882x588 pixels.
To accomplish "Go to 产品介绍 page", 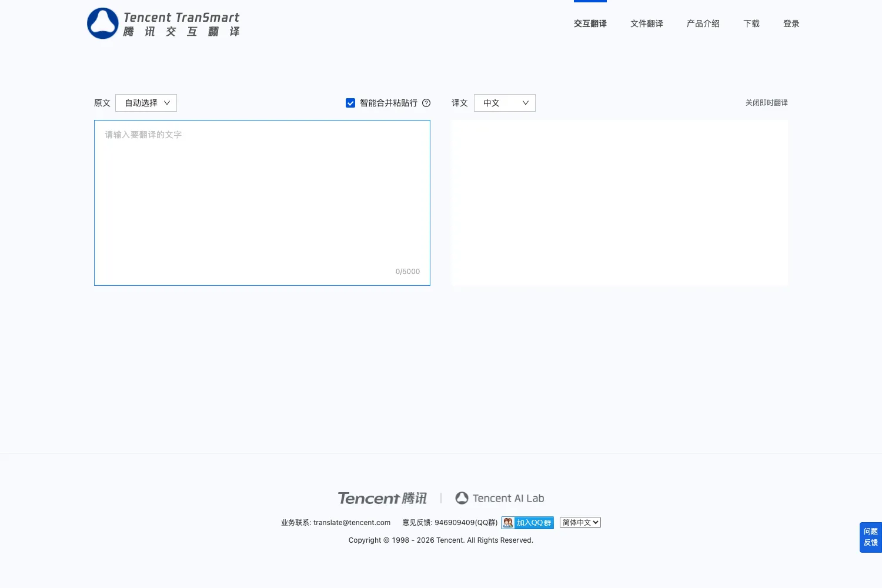I will [703, 24].
